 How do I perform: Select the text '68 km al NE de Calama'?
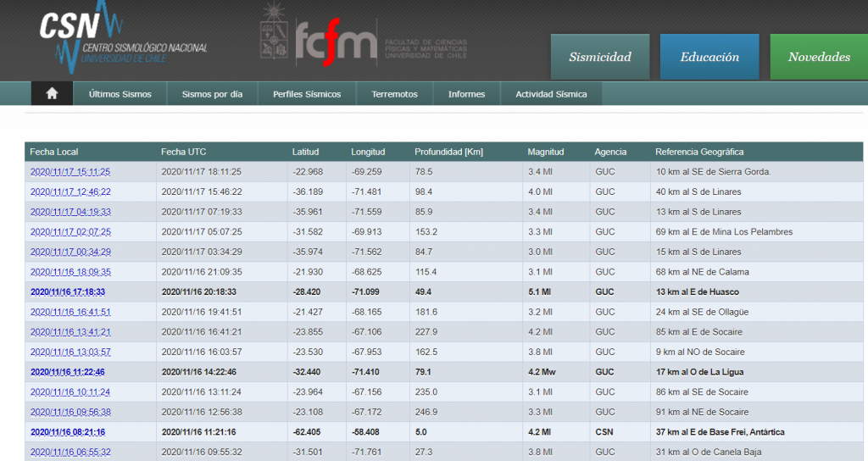point(703,272)
